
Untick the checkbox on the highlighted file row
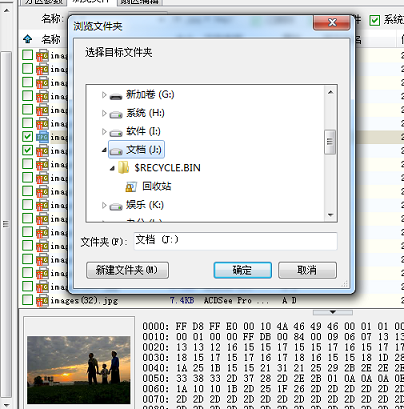(x=28, y=136)
